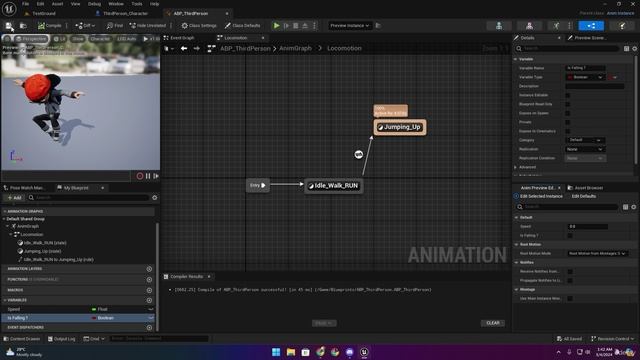The width and height of the screenshot is (640, 360).
Task: Toggle Propagate Notifies checkbox
Action: (570, 280)
